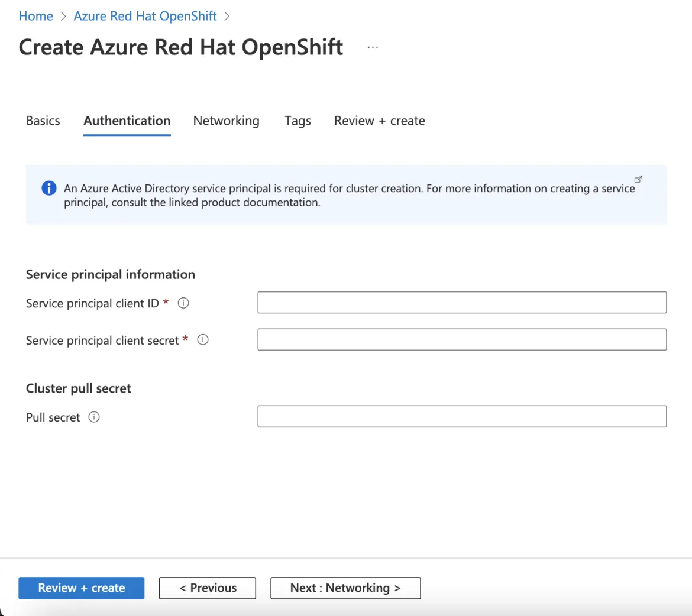Image resolution: width=692 pixels, height=616 pixels.
Task: Stay on the Authentication tab
Action: pos(127,121)
